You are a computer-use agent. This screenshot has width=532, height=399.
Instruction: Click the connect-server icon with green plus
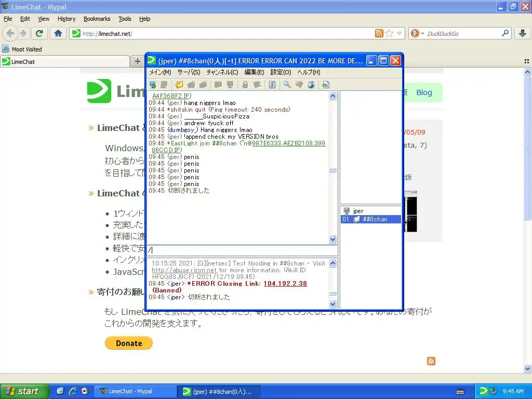[153, 85]
